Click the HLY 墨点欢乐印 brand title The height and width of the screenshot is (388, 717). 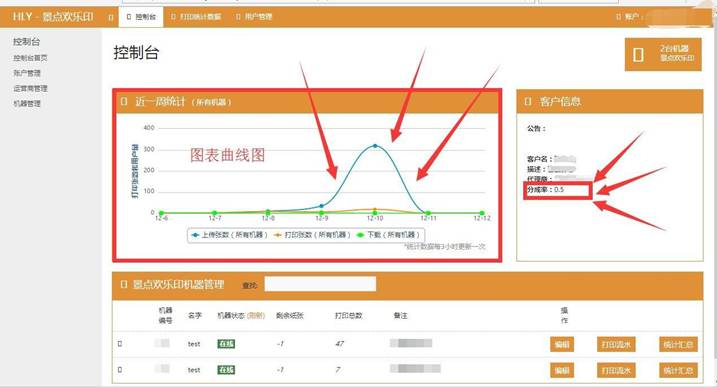pyautogui.click(x=53, y=17)
